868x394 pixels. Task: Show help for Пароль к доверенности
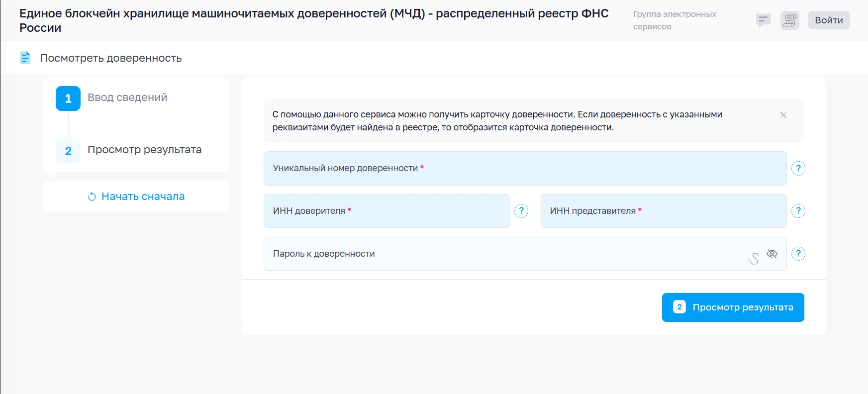pyautogui.click(x=798, y=254)
